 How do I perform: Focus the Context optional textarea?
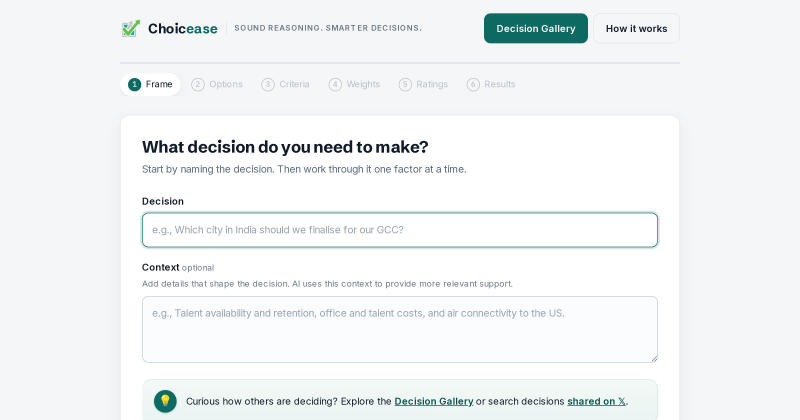click(400, 330)
